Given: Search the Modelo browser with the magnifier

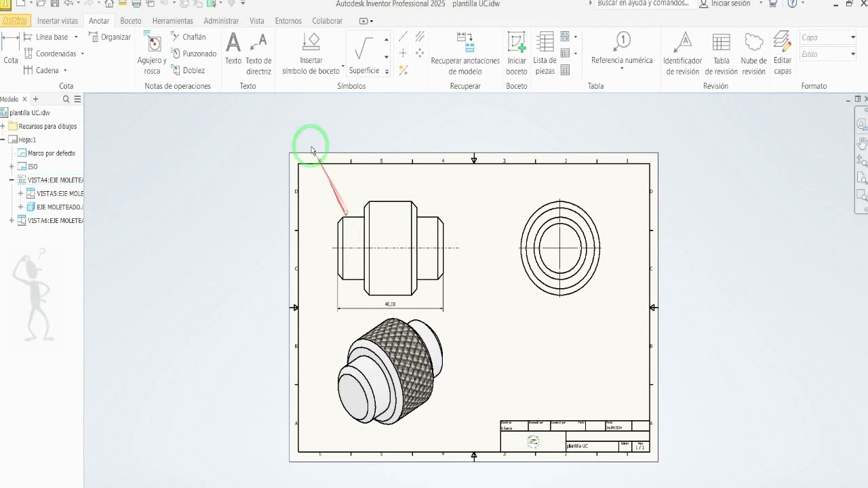Looking at the screenshot, I should (66, 99).
